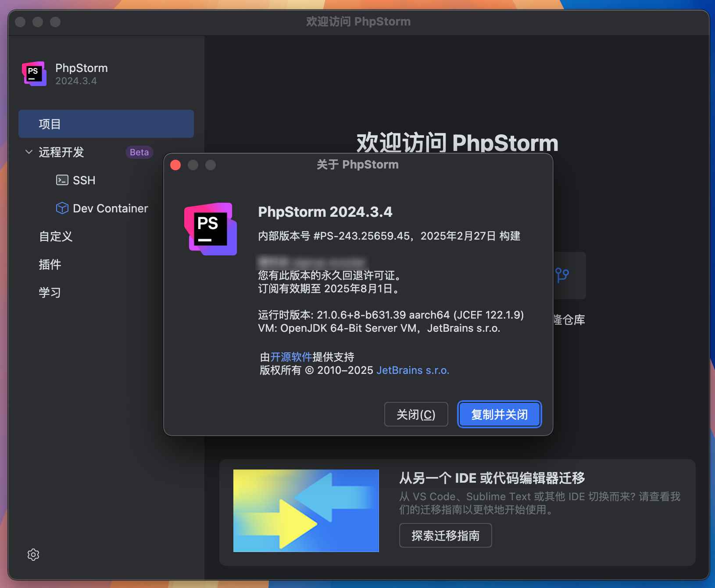Click the 复制并关闭 button
The height and width of the screenshot is (588, 715).
[500, 414]
